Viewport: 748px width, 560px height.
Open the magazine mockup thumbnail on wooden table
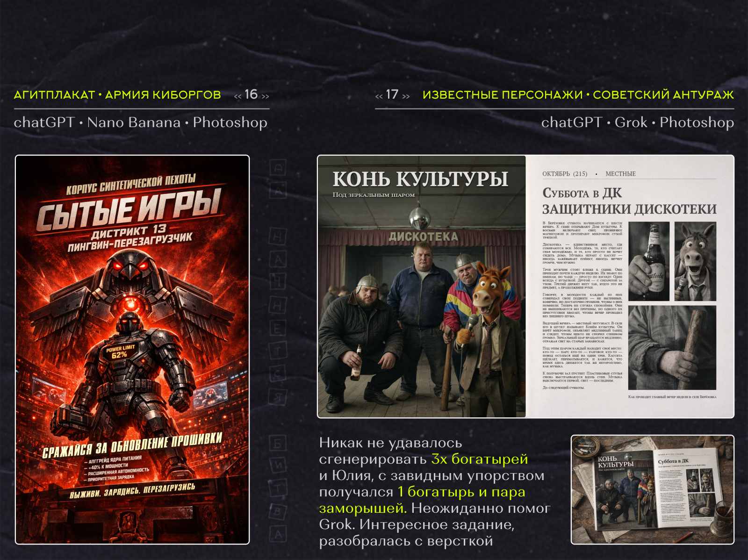pos(652,489)
